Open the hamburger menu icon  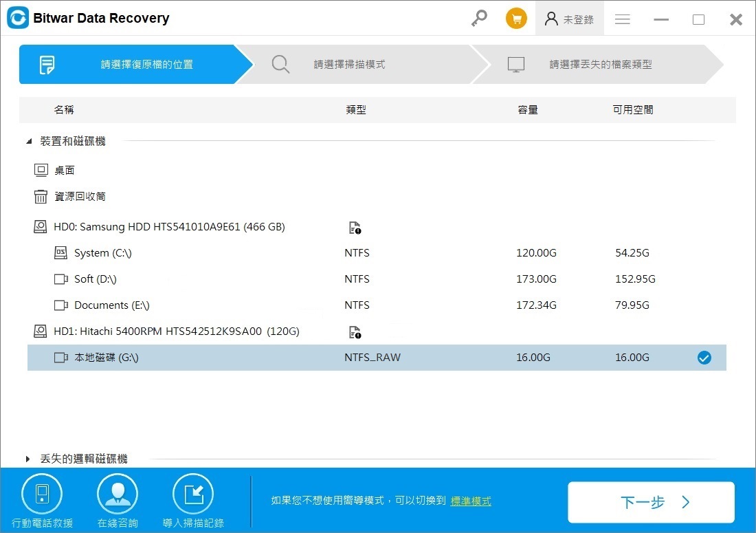(x=623, y=19)
